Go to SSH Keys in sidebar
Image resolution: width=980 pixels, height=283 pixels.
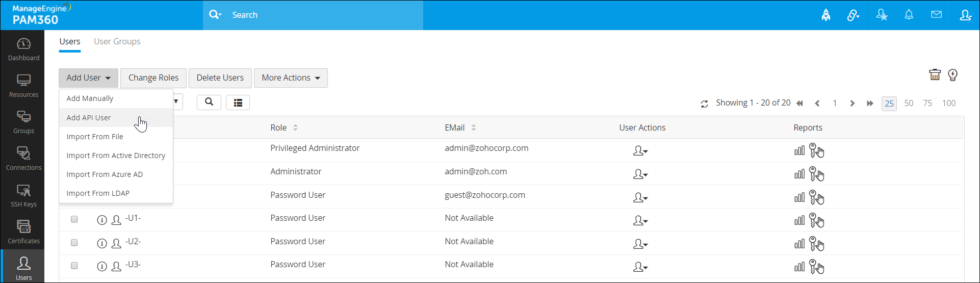click(23, 195)
